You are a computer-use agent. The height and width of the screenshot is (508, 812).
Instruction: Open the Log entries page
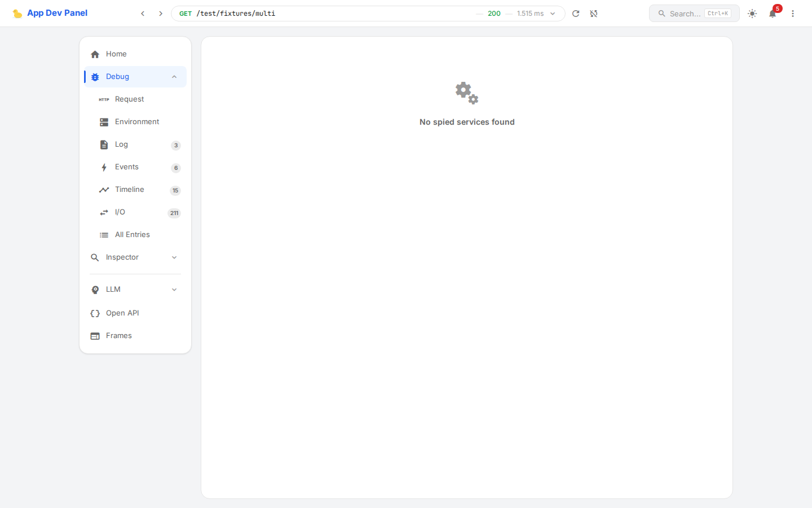121,144
